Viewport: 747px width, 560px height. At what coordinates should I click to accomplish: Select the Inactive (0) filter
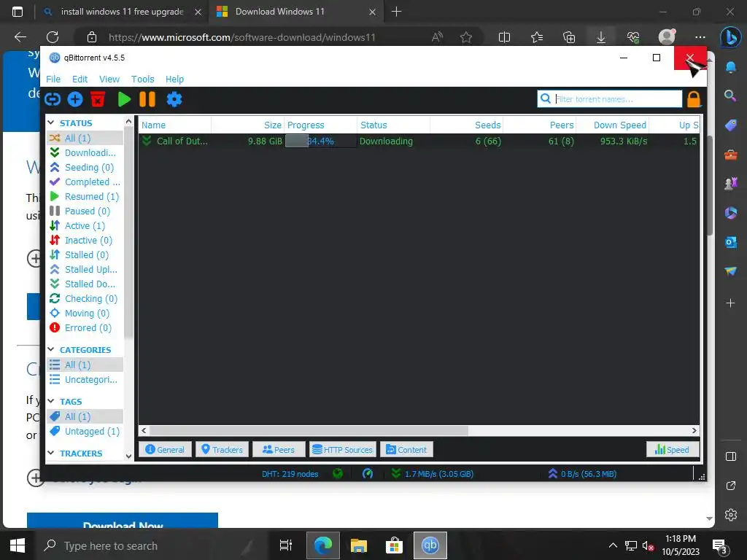pos(85,241)
